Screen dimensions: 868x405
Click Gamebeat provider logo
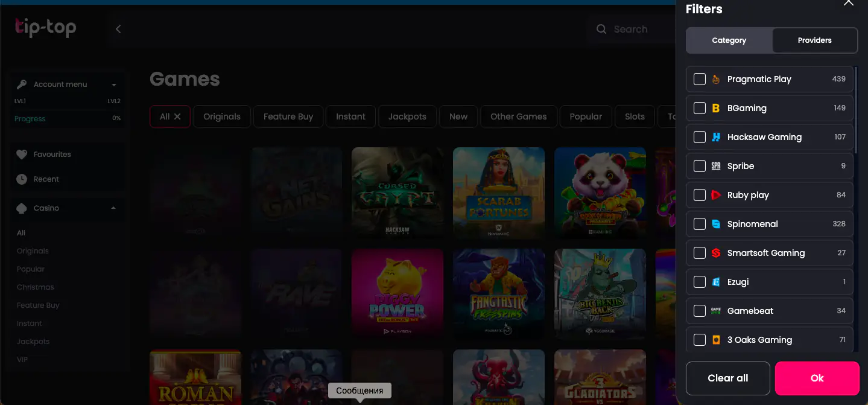716,311
